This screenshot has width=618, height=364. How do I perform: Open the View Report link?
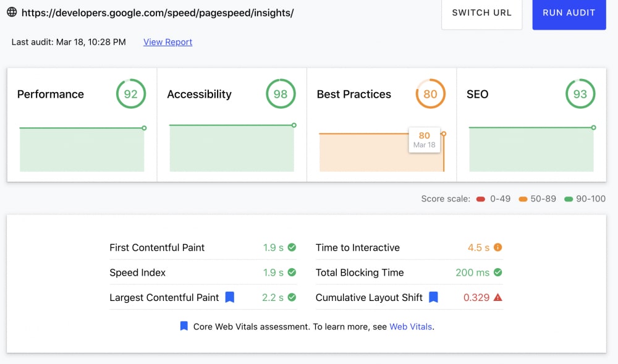(167, 42)
